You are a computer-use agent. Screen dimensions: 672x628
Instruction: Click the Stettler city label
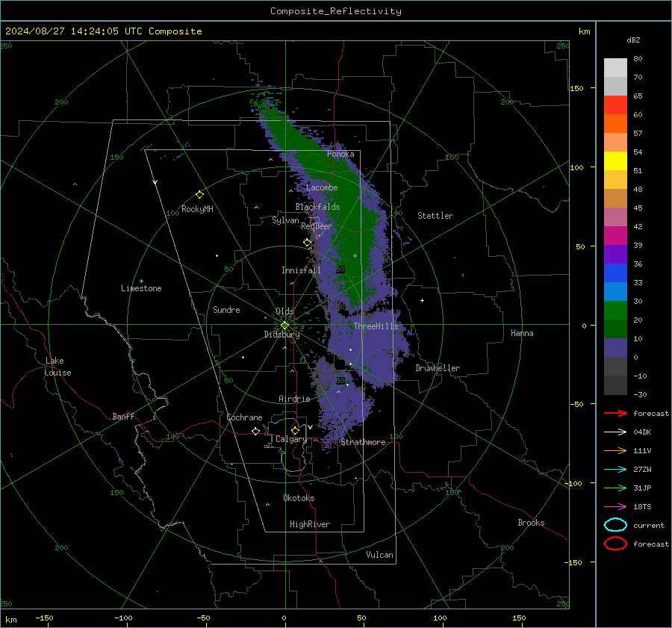click(x=435, y=216)
